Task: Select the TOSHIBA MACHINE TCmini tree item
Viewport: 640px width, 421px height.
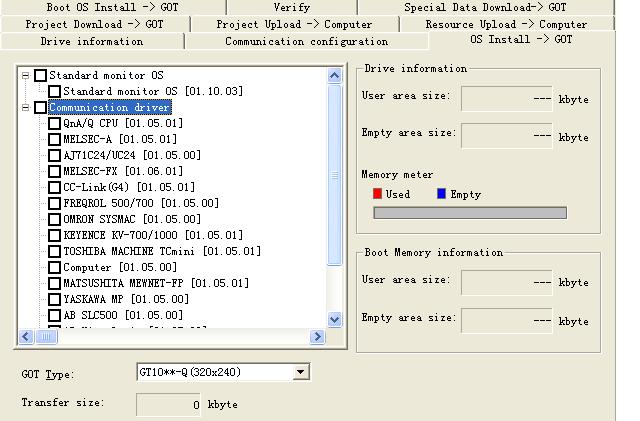Action: coord(161,251)
